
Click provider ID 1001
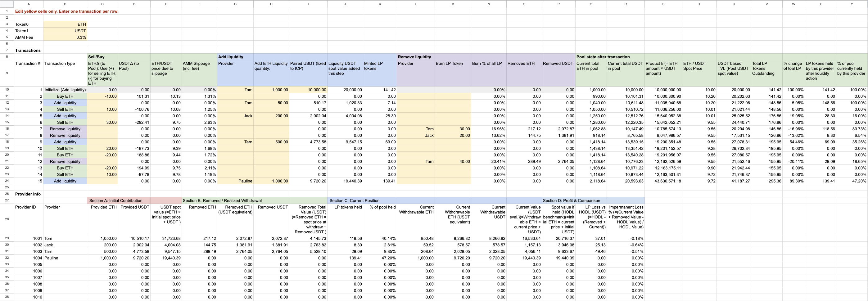(x=28, y=238)
